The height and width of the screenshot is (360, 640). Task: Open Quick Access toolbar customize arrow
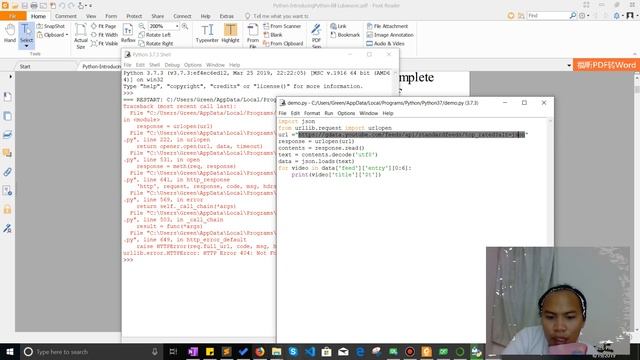coord(90,6)
